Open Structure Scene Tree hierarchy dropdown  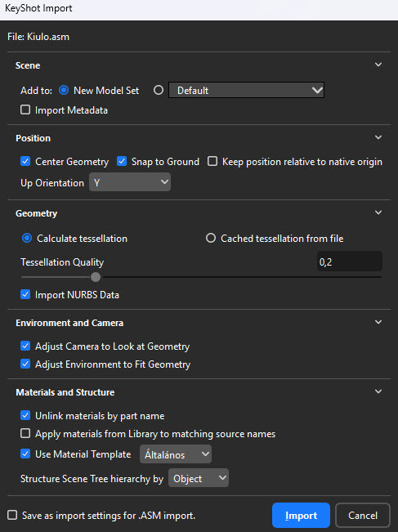click(199, 478)
